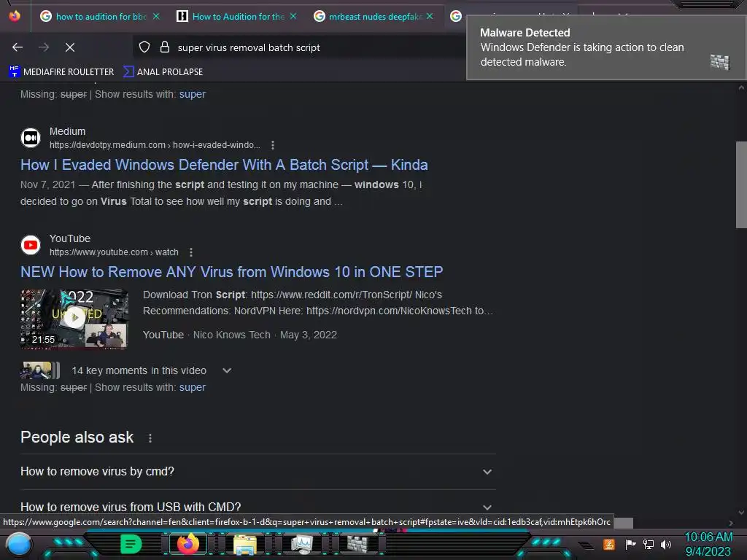Click the padlock site security icon
747x560 pixels.
(165, 47)
